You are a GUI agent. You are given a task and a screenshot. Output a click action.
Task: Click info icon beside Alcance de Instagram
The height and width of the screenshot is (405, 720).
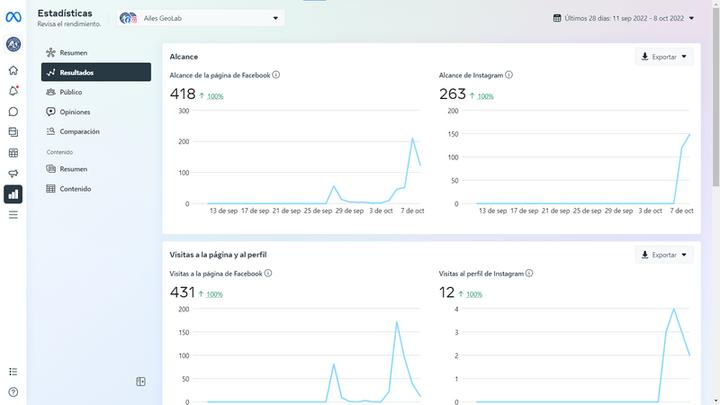tap(509, 75)
